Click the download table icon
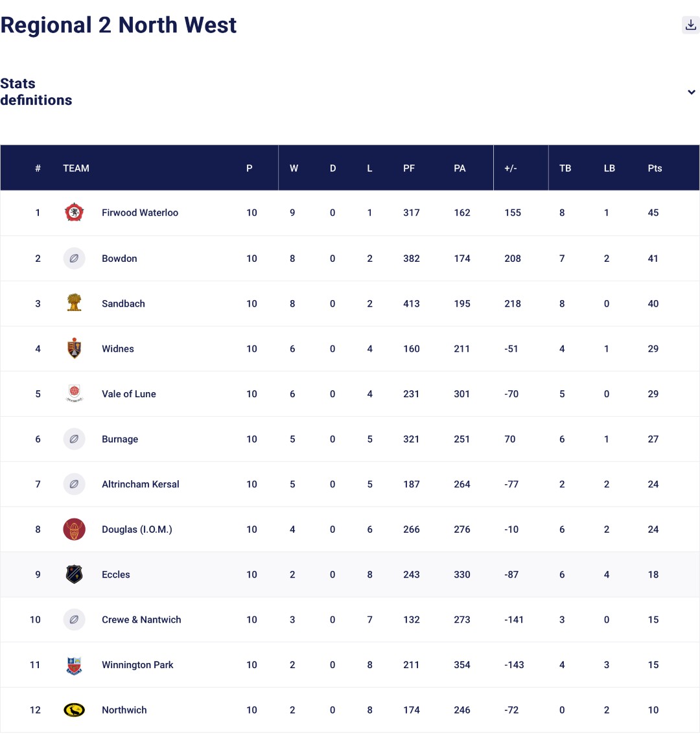Screen dimensions: 700x755 click(x=691, y=25)
